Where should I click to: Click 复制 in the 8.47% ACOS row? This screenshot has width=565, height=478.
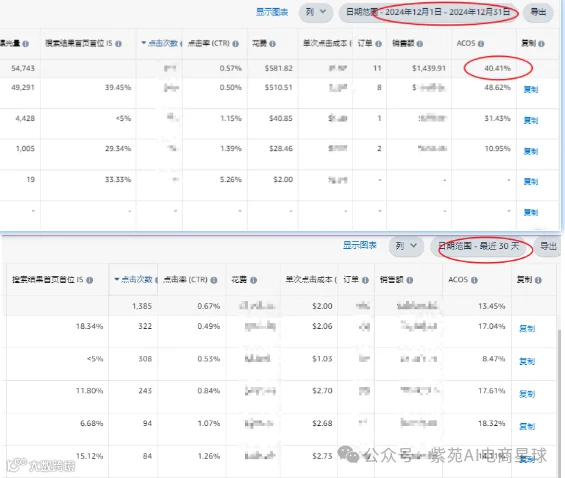pos(527,361)
